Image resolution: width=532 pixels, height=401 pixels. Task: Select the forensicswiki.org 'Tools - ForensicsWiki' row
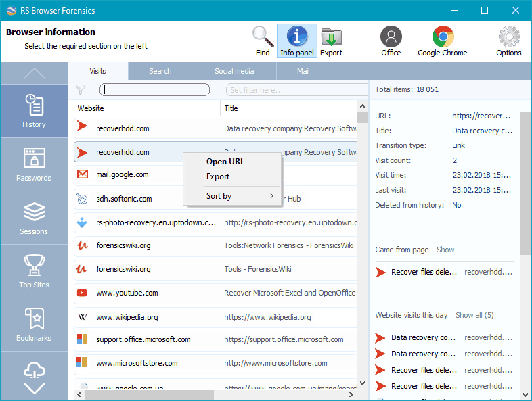[216, 270]
